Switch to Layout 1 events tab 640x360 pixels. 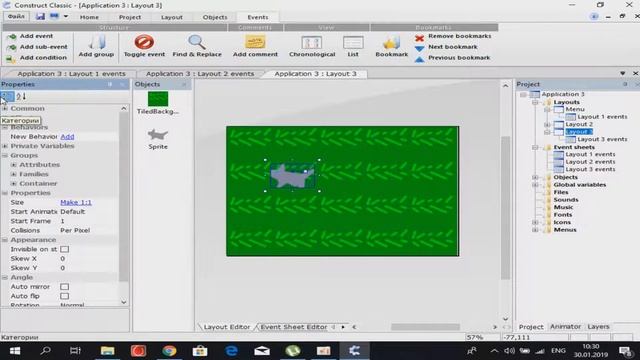coord(71,74)
